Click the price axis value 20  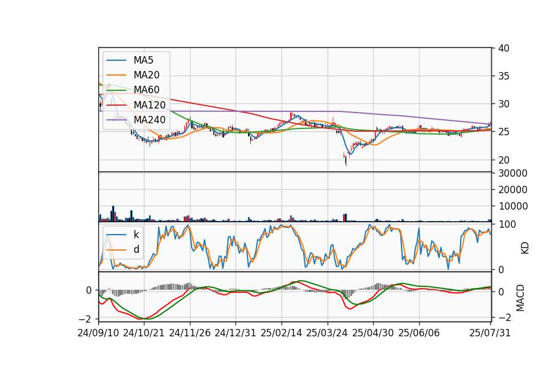click(503, 160)
